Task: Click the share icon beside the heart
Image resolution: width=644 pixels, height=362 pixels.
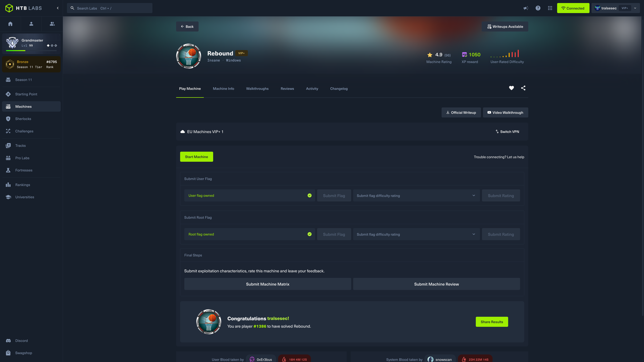Action: click(x=523, y=88)
